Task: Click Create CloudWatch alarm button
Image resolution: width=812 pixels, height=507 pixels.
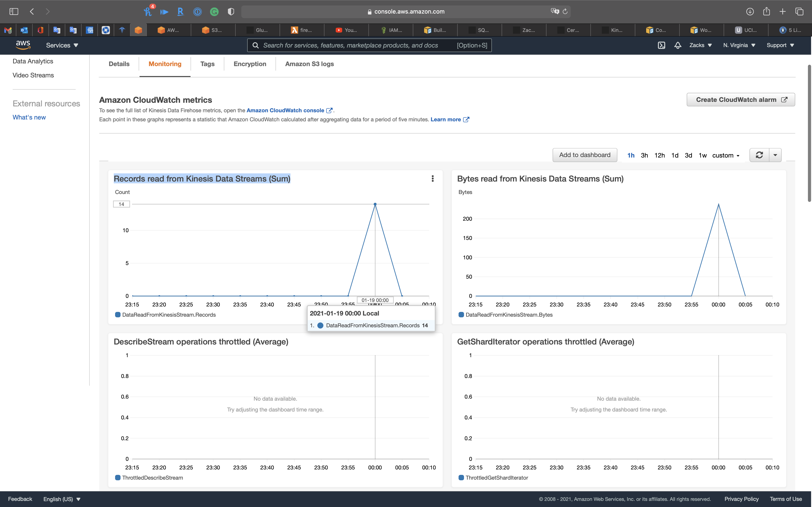Action: pyautogui.click(x=741, y=100)
